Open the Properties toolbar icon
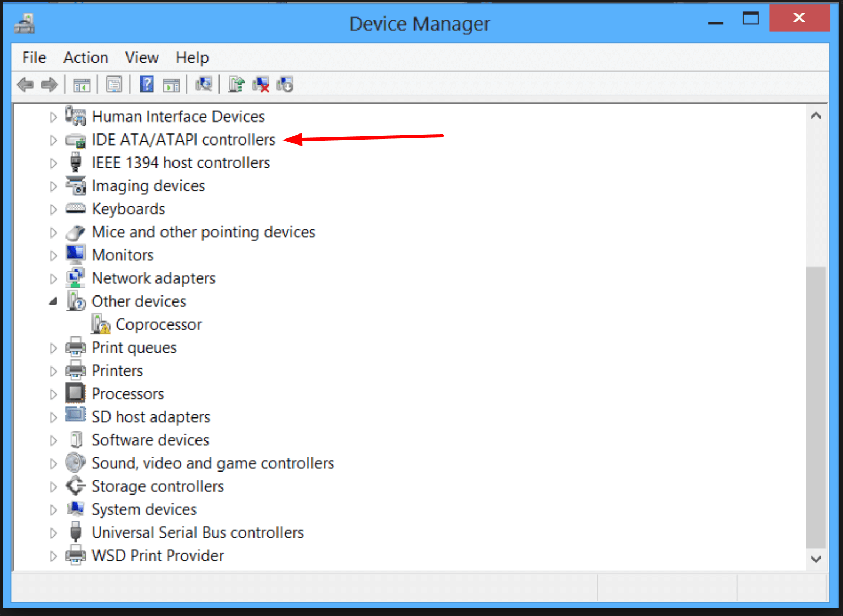This screenshot has height=616, width=843. point(114,85)
